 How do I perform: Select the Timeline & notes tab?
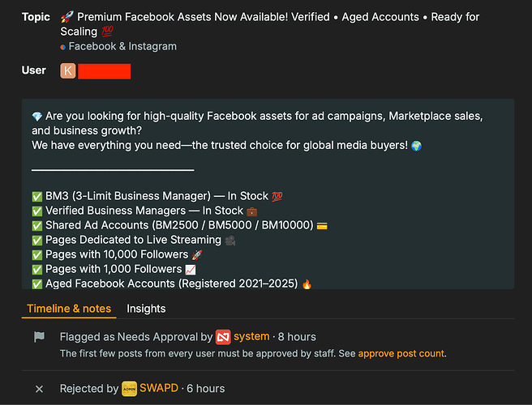coord(69,309)
